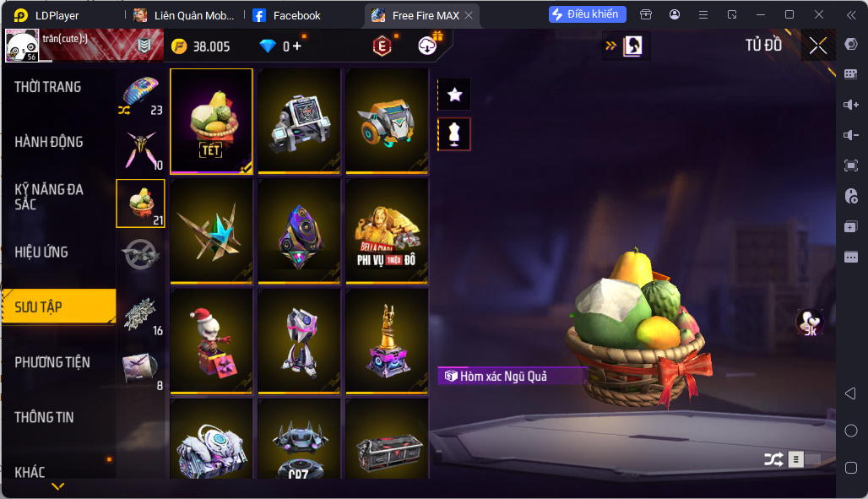This screenshot has width=868, height=499.
Task: Open the cloud download center icon
Action: (x=426, y=46)
